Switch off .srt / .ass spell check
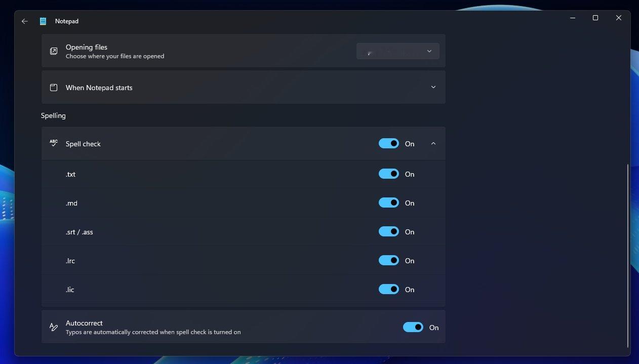 tap(389, 232)
